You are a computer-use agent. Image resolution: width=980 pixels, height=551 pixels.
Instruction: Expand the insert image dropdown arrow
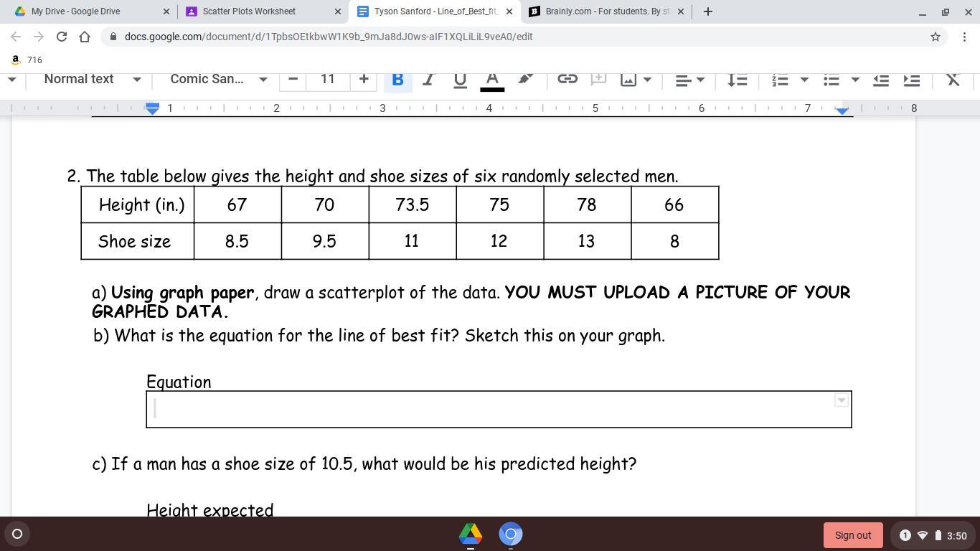pyautogui.click(x=647, y=79)
